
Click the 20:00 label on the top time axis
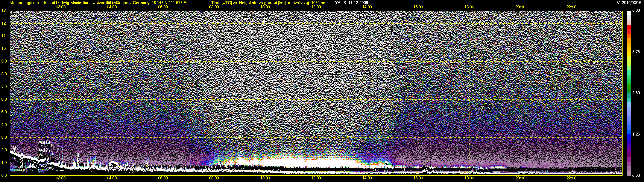point(520,7)
